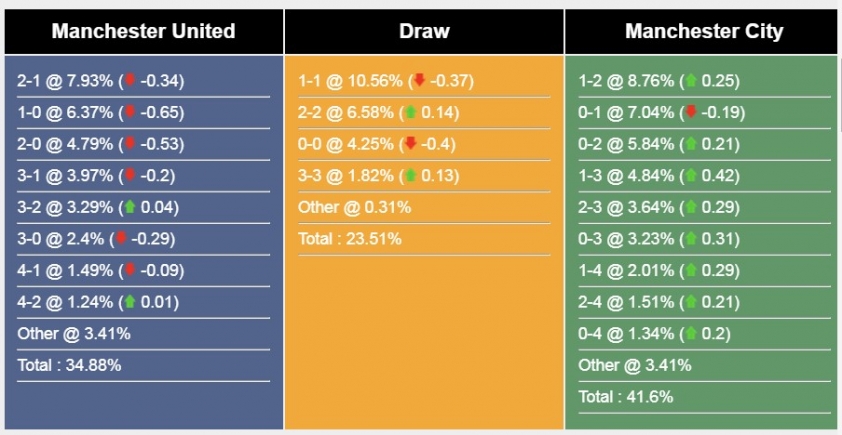Click the red down arrow beside 2-1 score
Screen dimensions: 842x435
click(129, 81)
